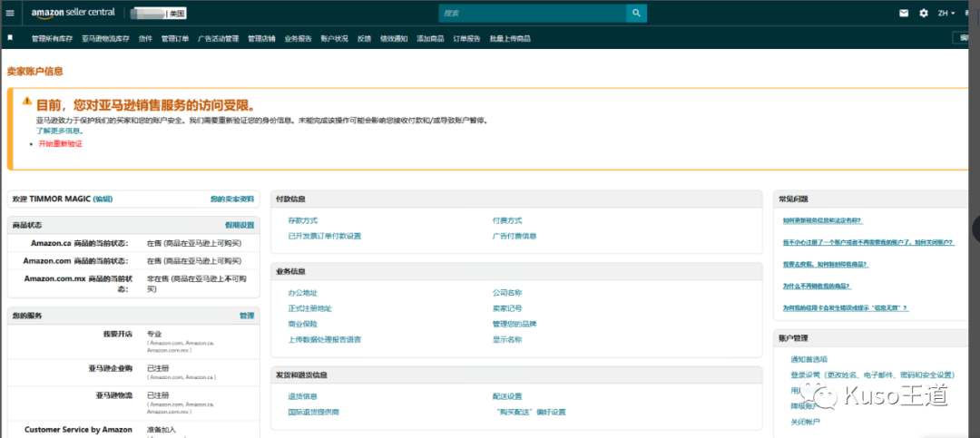Click the amazon seller central logo
The width and height of the screenshot is (980, 438).
(x=73, y=13)
